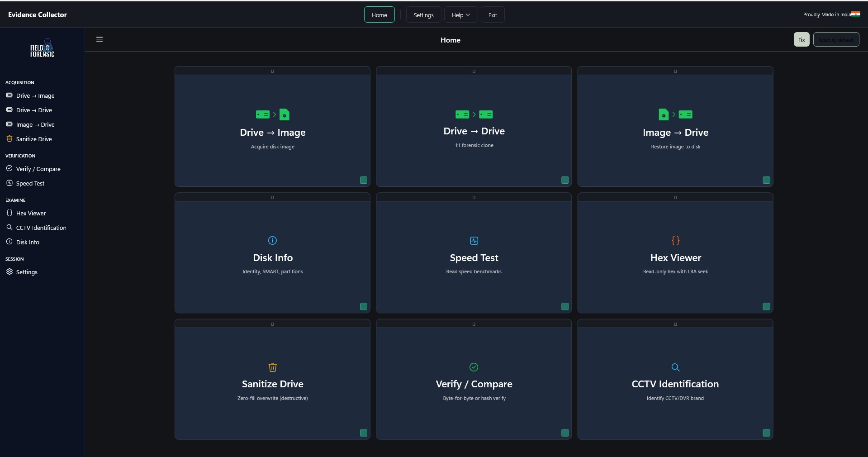Screen dimensions: 868x457
Task: Click "1:1 forensic clone" subtitle text
Action: click(x=474, y=145)
